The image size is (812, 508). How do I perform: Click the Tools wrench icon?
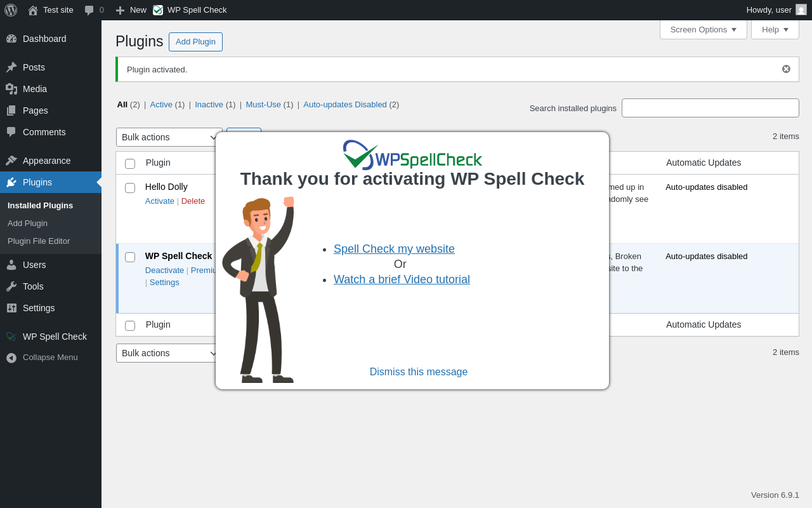click(11, 286)
